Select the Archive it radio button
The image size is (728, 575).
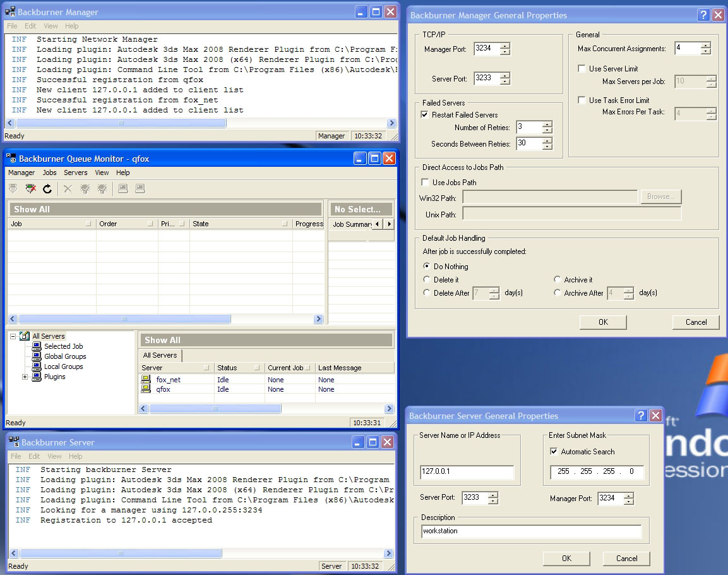(x=557, y=280)
